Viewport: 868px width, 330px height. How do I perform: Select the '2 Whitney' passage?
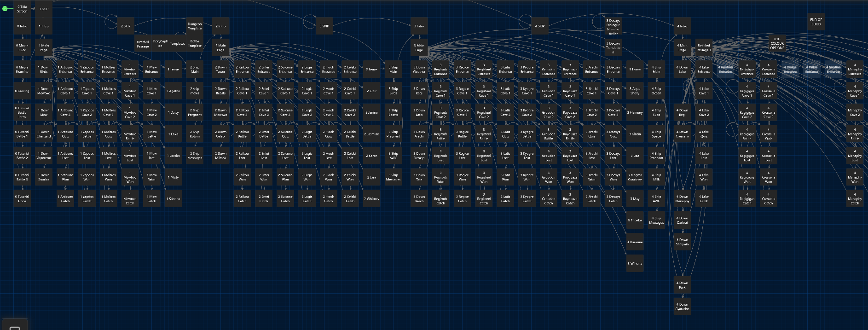372,199
